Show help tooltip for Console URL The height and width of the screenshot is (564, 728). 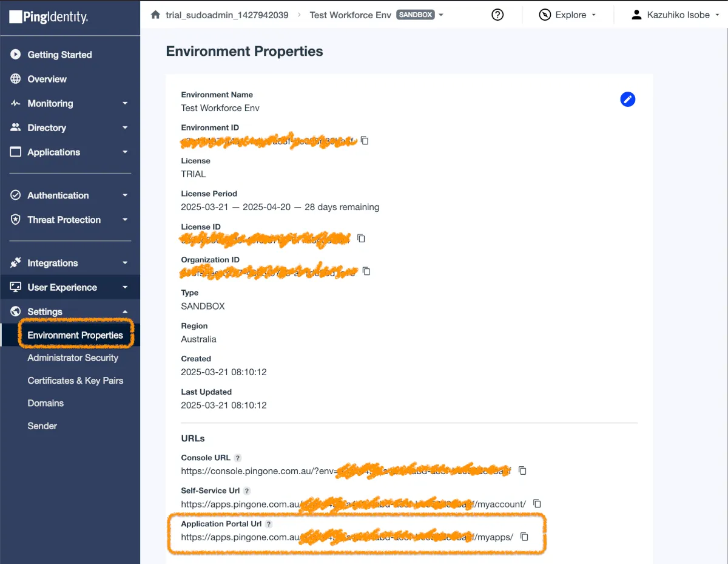tap(238, 458)
